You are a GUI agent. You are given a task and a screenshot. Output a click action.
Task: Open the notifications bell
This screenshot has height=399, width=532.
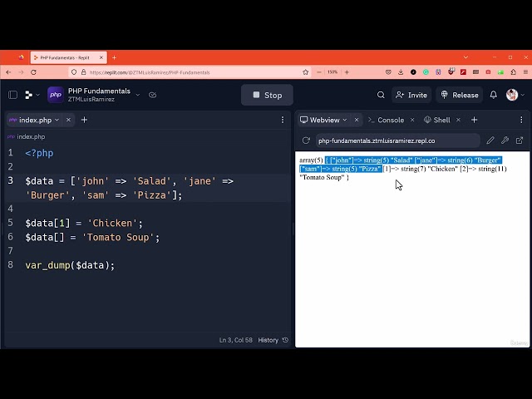tap(493, 95)
